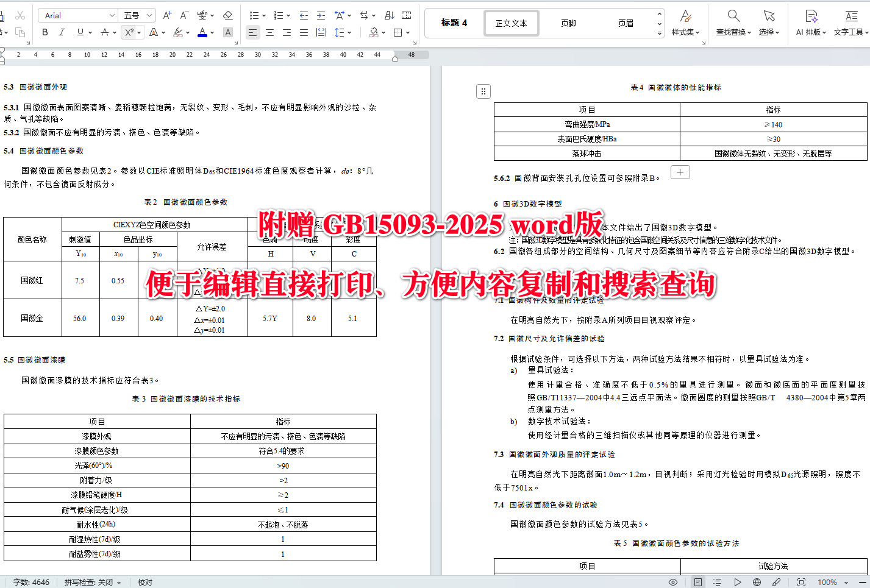Viewport: 870px width, 588px height.
Task: Open the Arial font name dropdown
Action: click(x=112, y=15)
